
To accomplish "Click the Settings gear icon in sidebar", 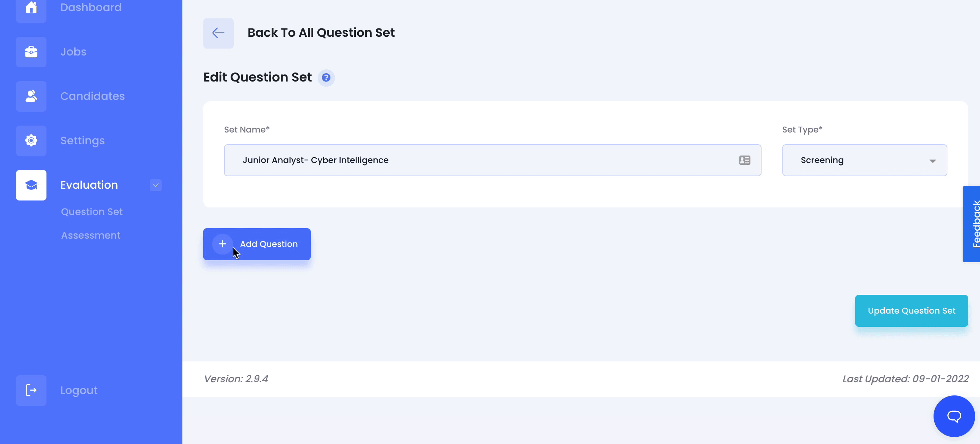I will 31,140.
